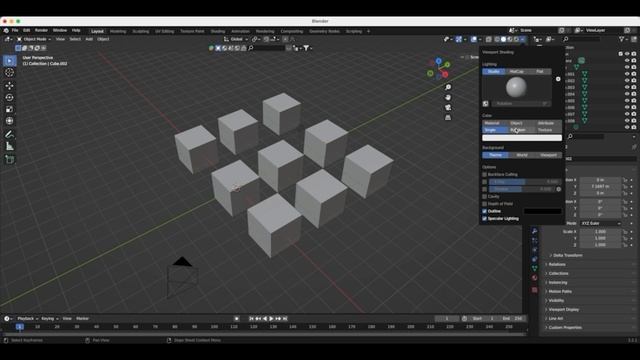Set color mode to Texture
This screenshot has height=360, width=640.
549,130
